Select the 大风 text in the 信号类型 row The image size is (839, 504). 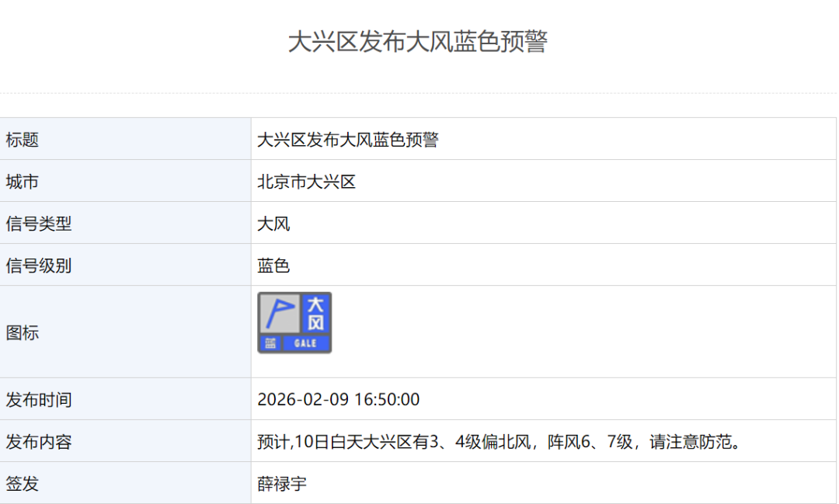pos(273,224)
